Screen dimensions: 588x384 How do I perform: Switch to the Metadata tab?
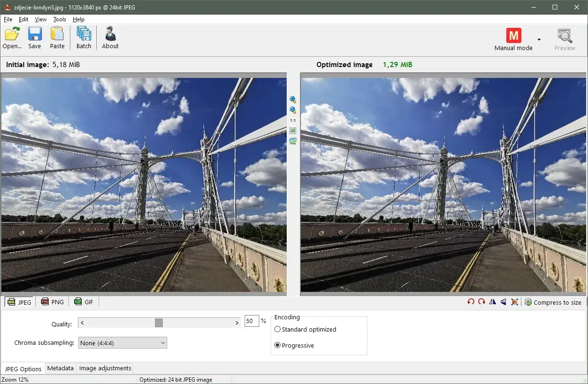pos(60,368)
